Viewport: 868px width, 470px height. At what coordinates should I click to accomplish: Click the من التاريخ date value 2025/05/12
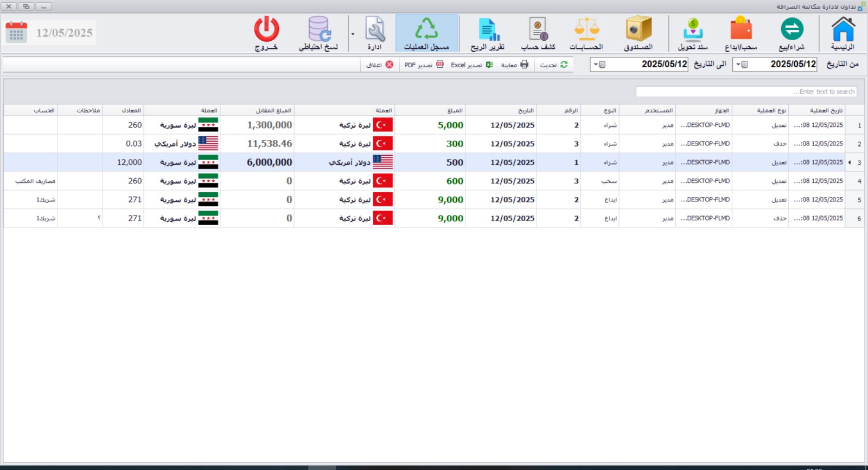[x=793, y=64]
